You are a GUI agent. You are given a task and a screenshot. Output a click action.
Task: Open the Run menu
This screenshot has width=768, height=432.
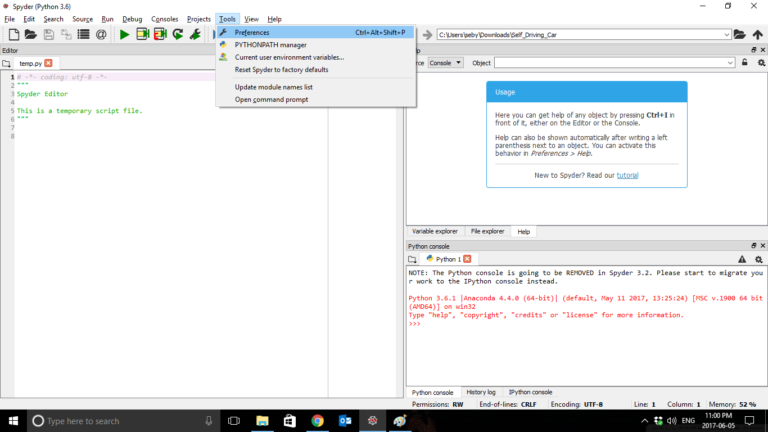click(107, 19)
